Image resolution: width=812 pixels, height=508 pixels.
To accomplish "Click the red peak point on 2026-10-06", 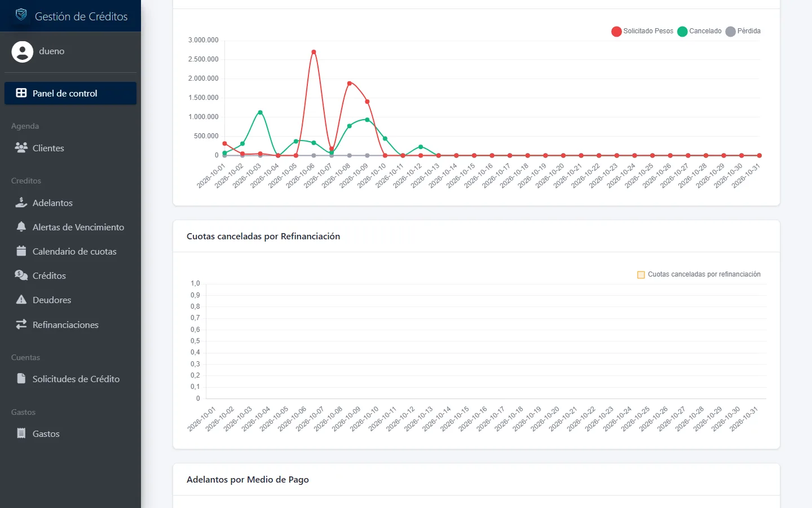I will pos(314,52).
